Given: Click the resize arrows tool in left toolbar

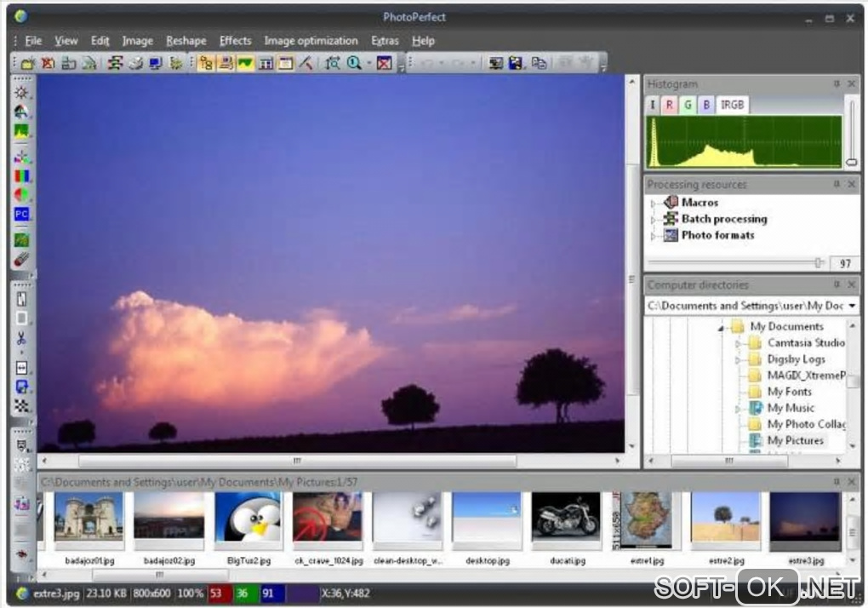Looking at the screenshot, I should [x=21, y=368].
